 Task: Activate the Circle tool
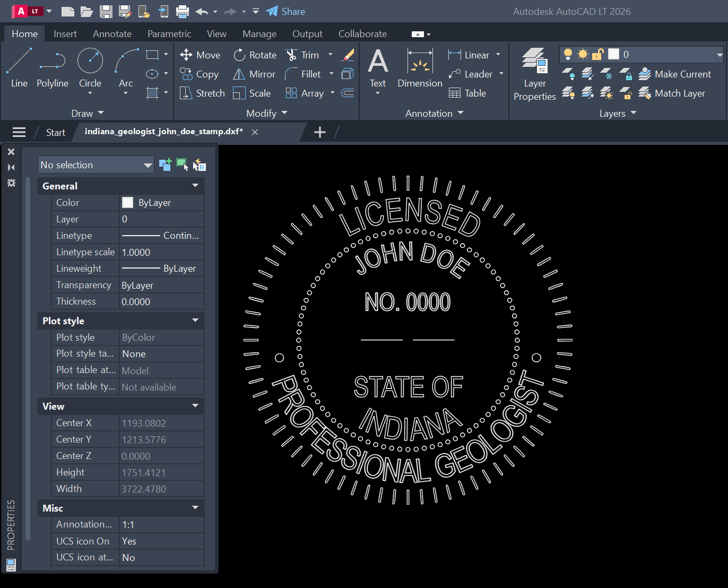tap(90, 67)
